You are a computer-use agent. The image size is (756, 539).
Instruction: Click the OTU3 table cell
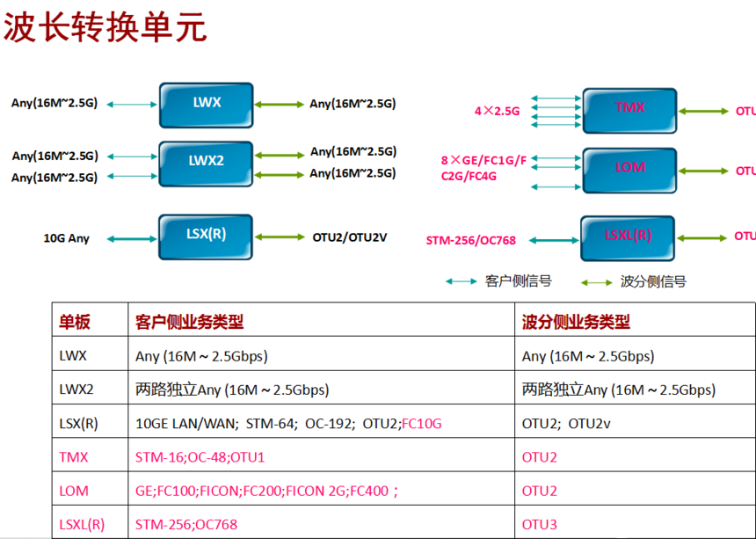pyautogui.click(x=541, y=523)
